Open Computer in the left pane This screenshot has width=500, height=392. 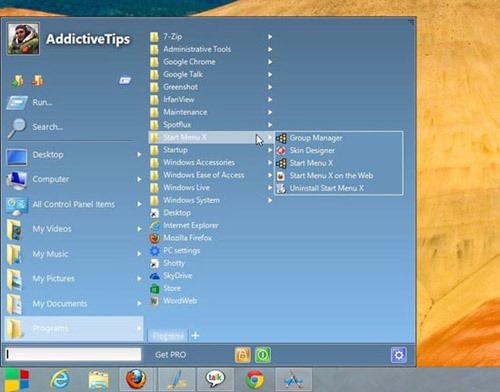[x=74, y=179]
